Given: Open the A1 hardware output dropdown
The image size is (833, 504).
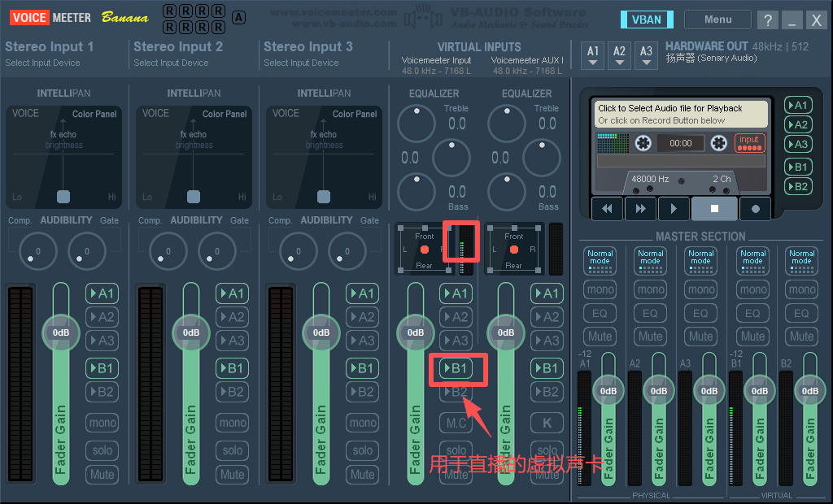Looking at the screenshot, I should (x=594, y=55).
